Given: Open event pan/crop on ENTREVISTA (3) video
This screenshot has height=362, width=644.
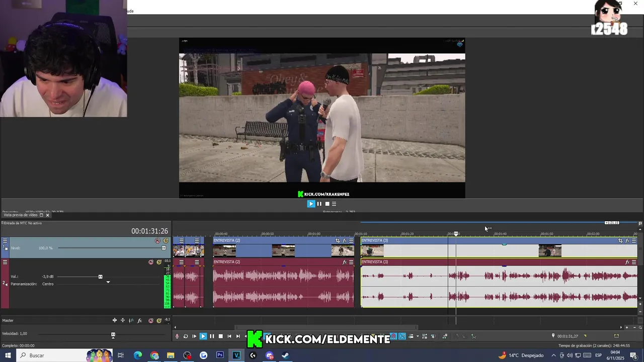Looking at the screenshot, I should point(620,241).
